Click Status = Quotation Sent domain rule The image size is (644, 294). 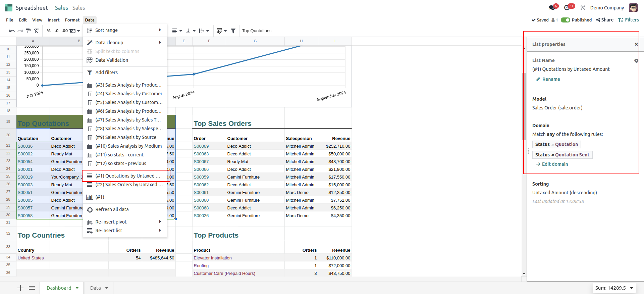pyautogui.click(x=562, y=155)
